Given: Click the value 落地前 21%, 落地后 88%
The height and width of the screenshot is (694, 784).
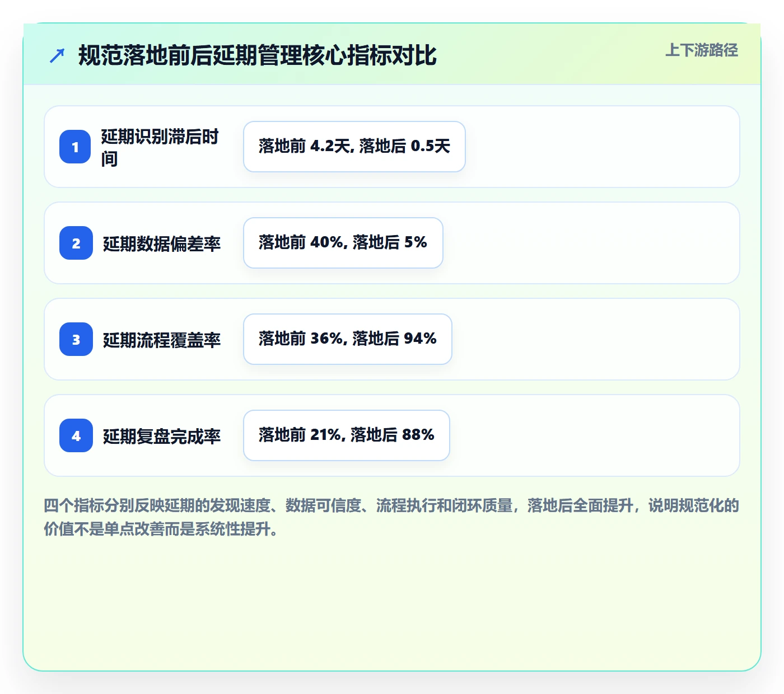Looking at the screenshot, I should click(347, 435).
